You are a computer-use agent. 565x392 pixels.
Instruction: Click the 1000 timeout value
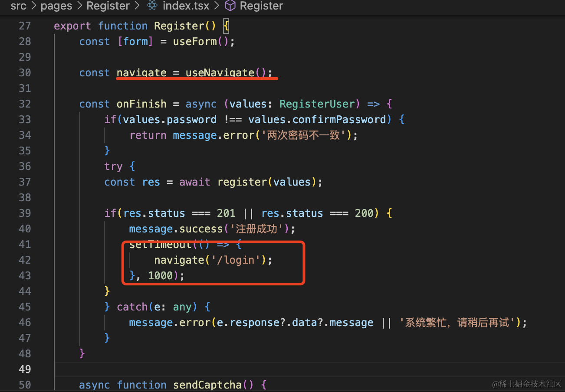[x=161, y=276]
